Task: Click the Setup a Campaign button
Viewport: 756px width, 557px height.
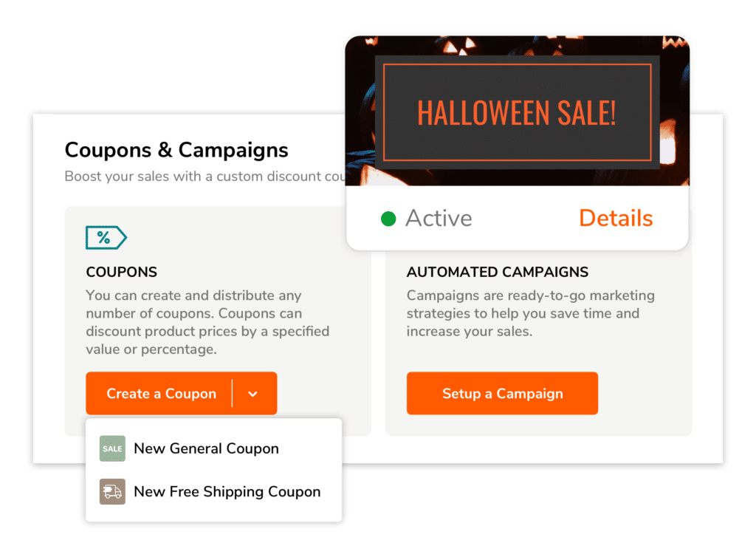Action: [x=502, y=393]
